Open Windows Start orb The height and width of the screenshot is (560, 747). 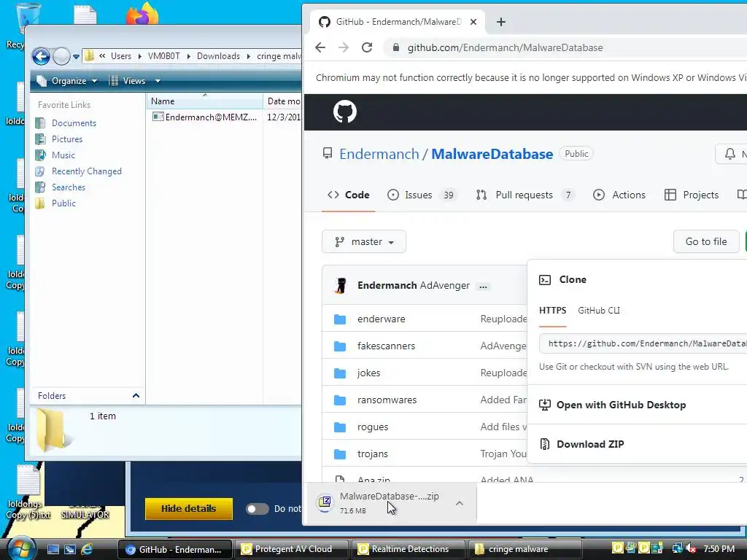coord(21,548)
